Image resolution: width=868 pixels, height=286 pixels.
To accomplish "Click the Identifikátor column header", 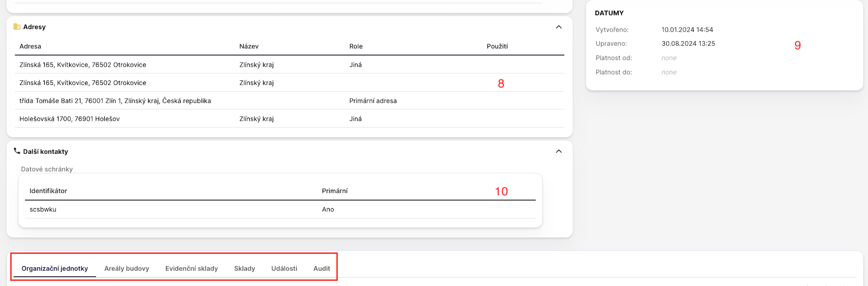I will (x=48, y=191).
